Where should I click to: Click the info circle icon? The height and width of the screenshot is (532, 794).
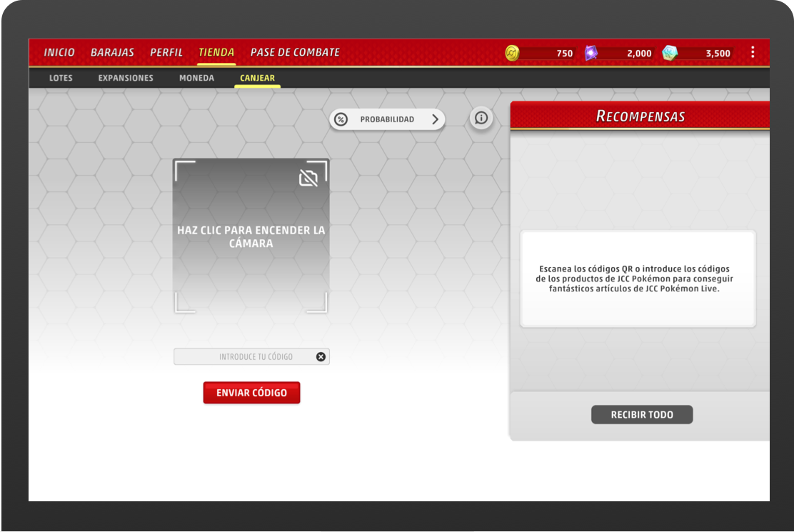pos(481,119)
